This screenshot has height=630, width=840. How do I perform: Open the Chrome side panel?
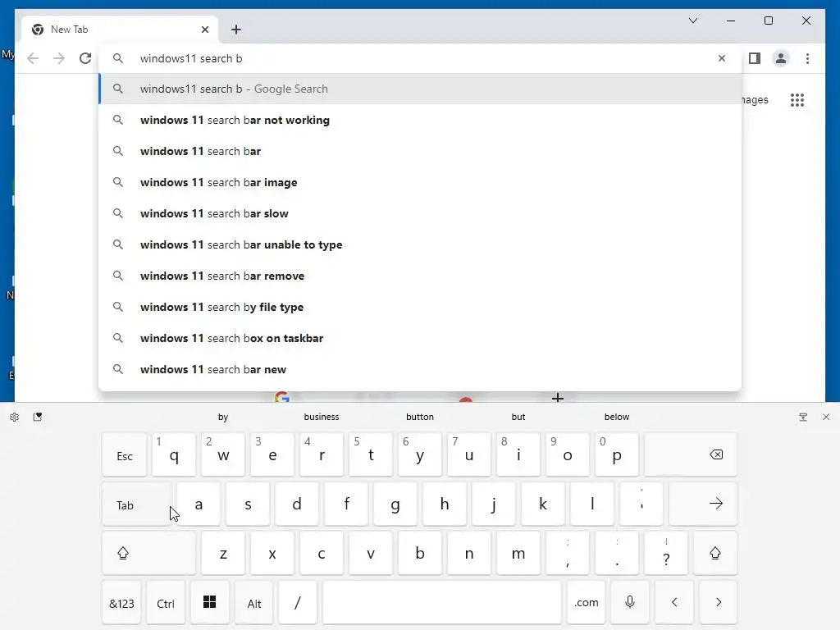tap(755, 58)
